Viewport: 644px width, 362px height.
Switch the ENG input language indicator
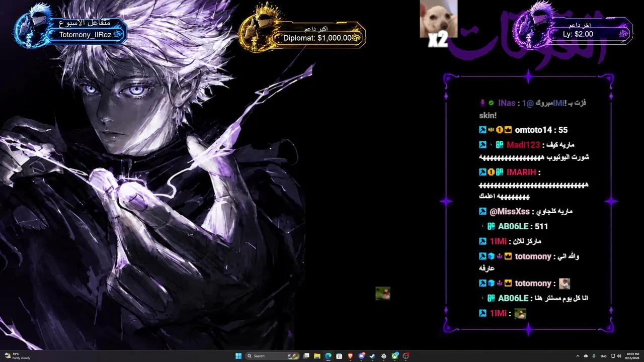pyautogui.click(x=603, y=356)
